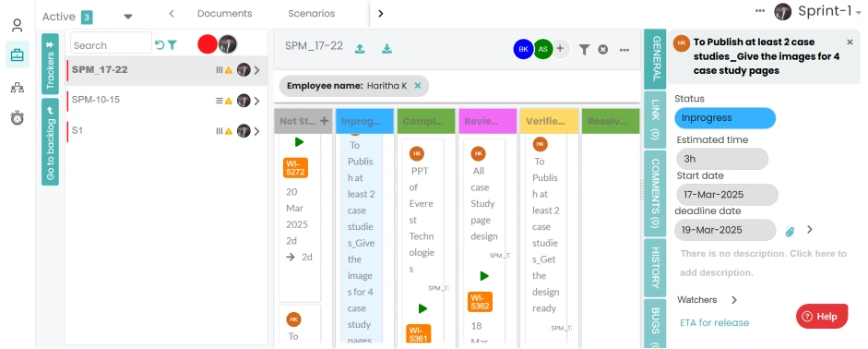Open the board filter funnel icon
The width and height of the screenshot is (868, 349).
(584, 50)
